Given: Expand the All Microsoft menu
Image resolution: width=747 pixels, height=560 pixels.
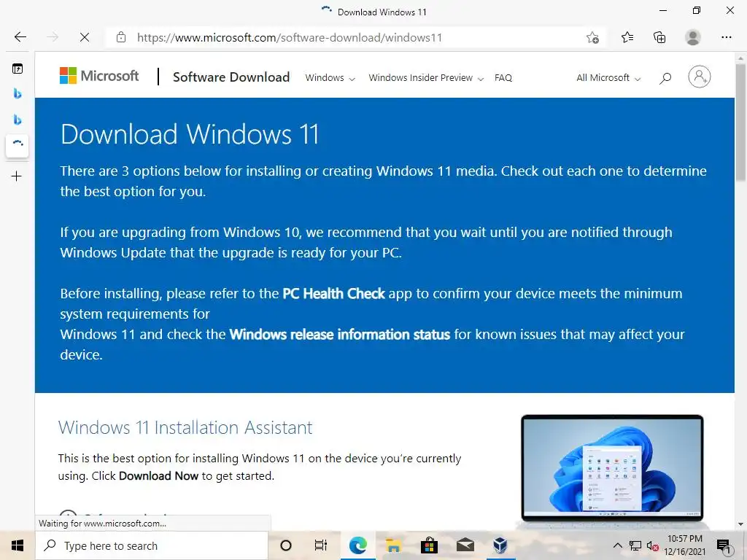Looking at the screenshot, I should click(608, 77).
